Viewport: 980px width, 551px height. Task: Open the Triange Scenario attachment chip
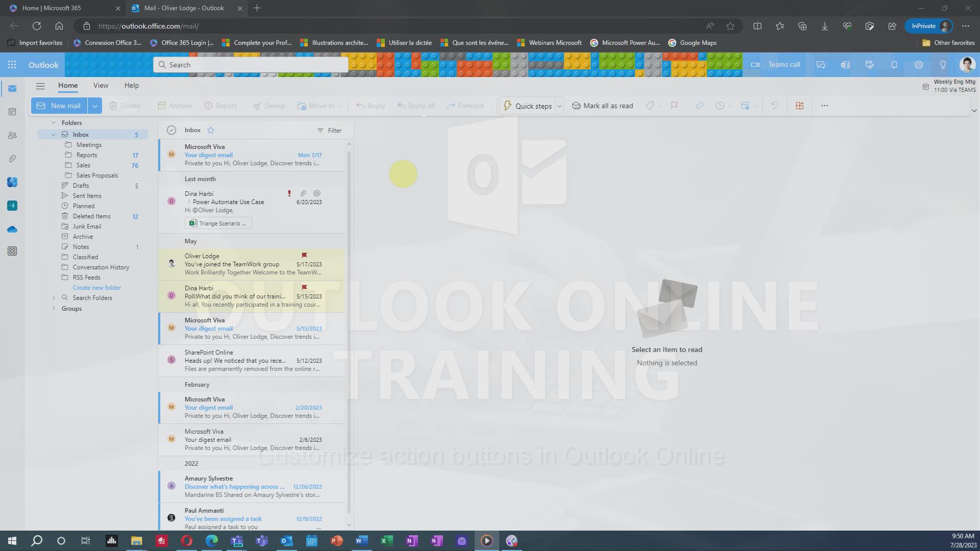coord(218,223)
